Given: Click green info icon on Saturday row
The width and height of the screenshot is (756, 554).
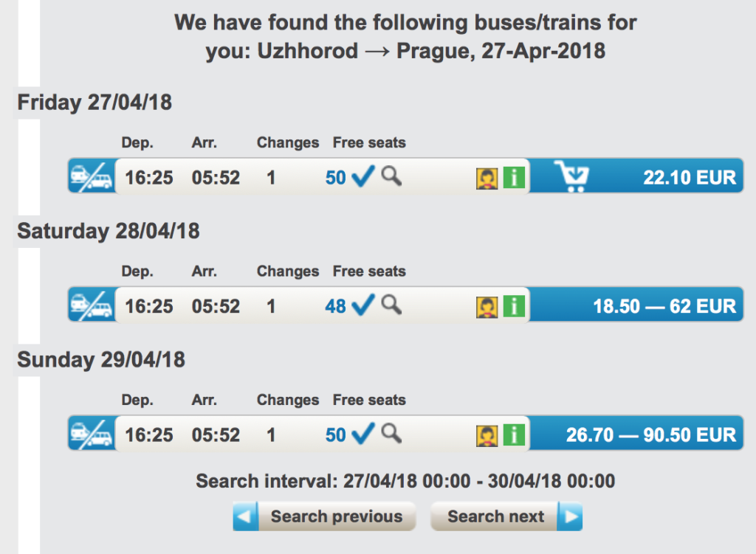Looking at the screenshot, I should (514, 306).
